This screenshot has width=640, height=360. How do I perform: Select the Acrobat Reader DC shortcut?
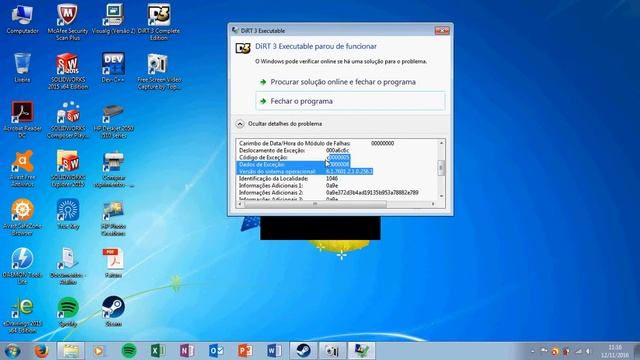[22, 120]
